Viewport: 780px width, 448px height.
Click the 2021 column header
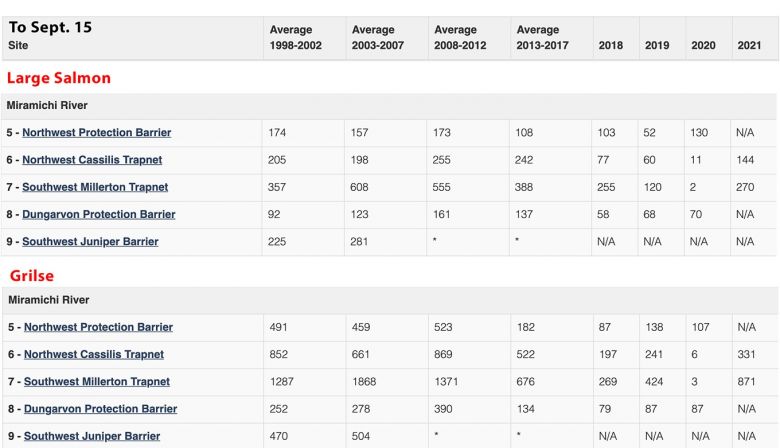[x=749, y=46]
